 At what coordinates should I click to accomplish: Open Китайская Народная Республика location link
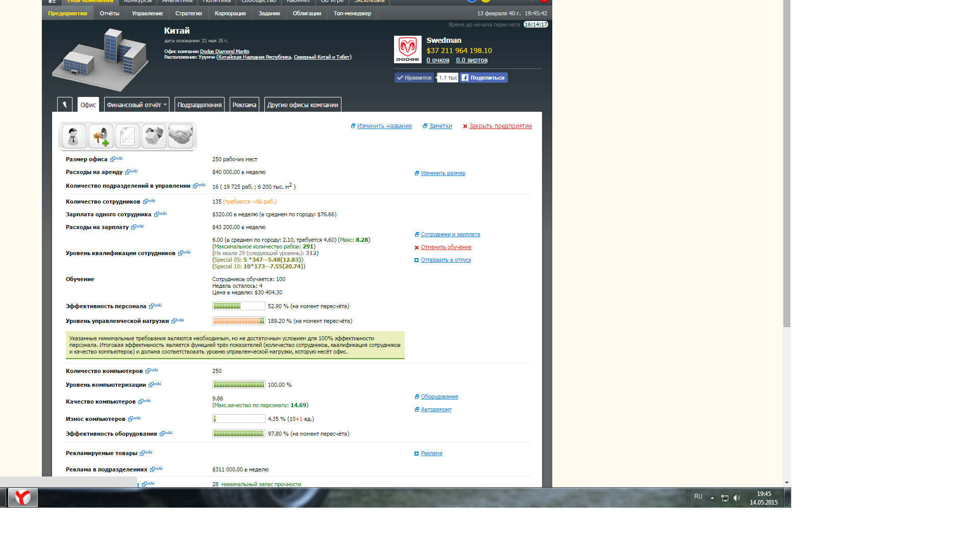(x=254, y=57)
